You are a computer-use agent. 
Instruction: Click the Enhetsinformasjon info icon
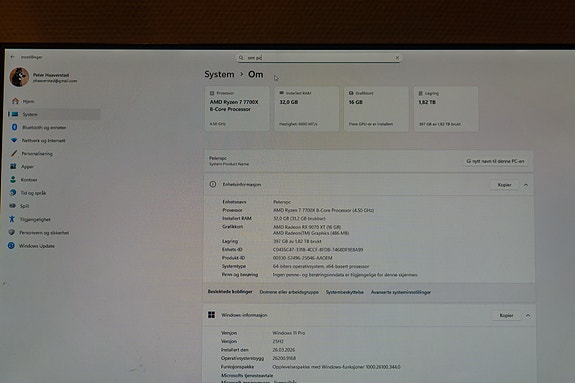(213, 185)
